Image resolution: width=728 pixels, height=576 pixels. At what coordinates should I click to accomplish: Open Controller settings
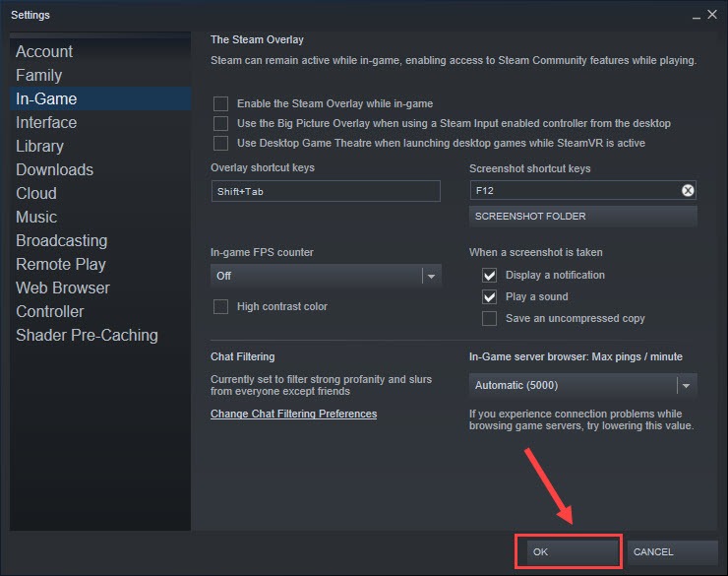click(x=100, y=312)
